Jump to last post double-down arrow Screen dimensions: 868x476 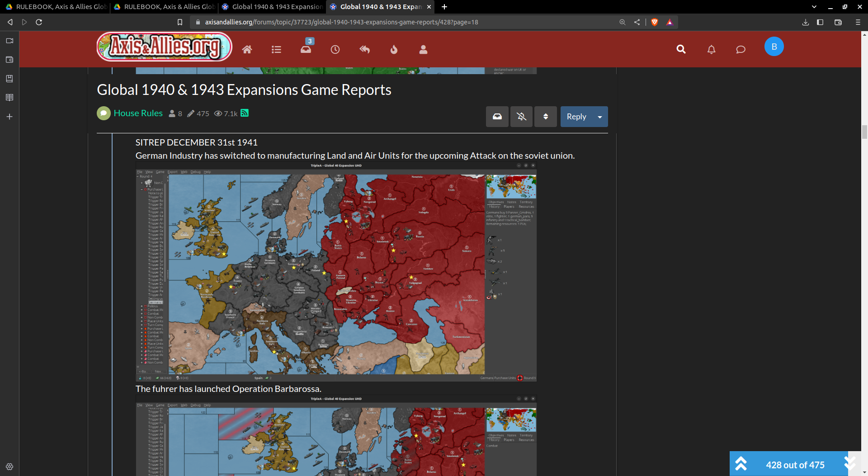click(x=850, y=464)
